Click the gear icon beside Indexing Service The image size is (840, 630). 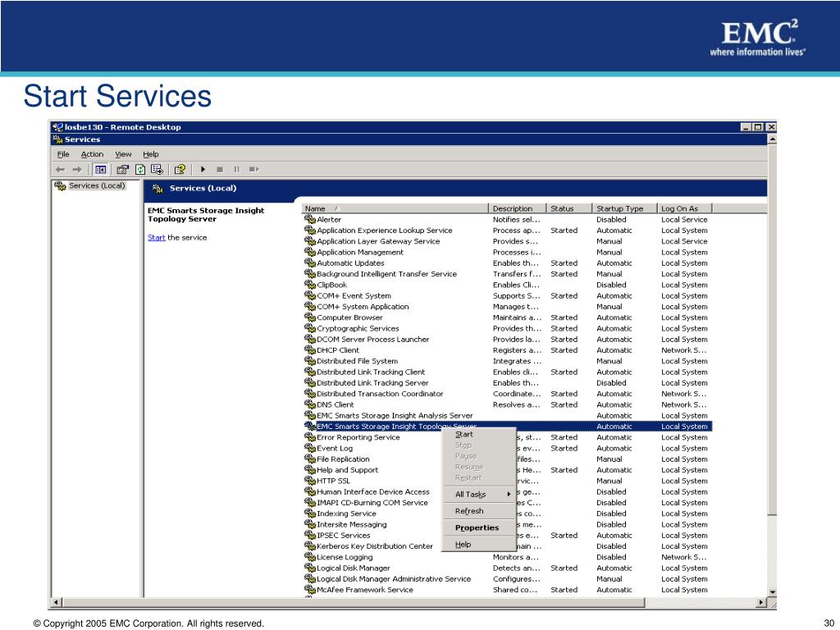click(x=309, y=514)
